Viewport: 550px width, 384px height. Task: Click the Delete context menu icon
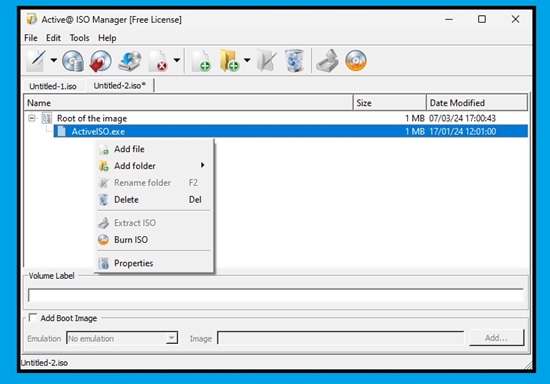click(x=103, y=200)
